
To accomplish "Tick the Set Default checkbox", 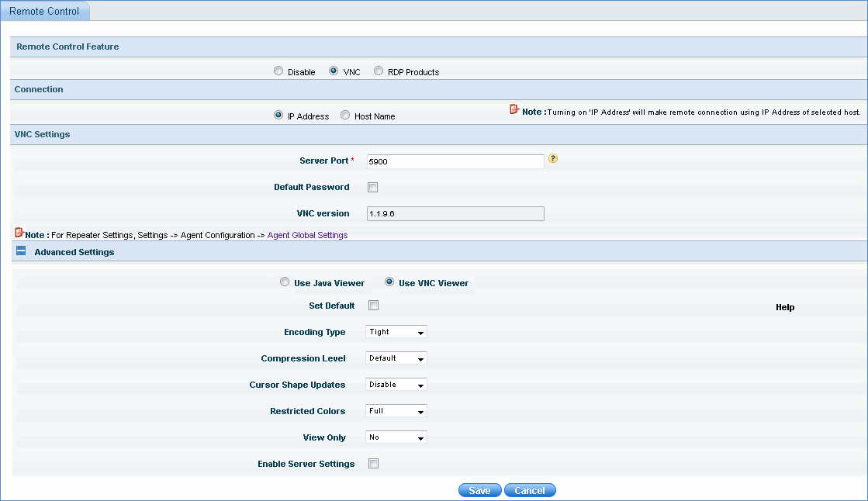I will 373,306.
